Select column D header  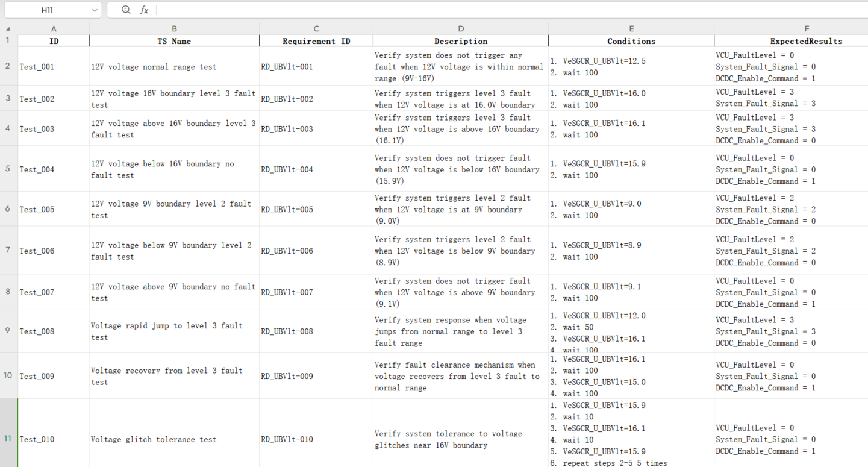[461, 29]
